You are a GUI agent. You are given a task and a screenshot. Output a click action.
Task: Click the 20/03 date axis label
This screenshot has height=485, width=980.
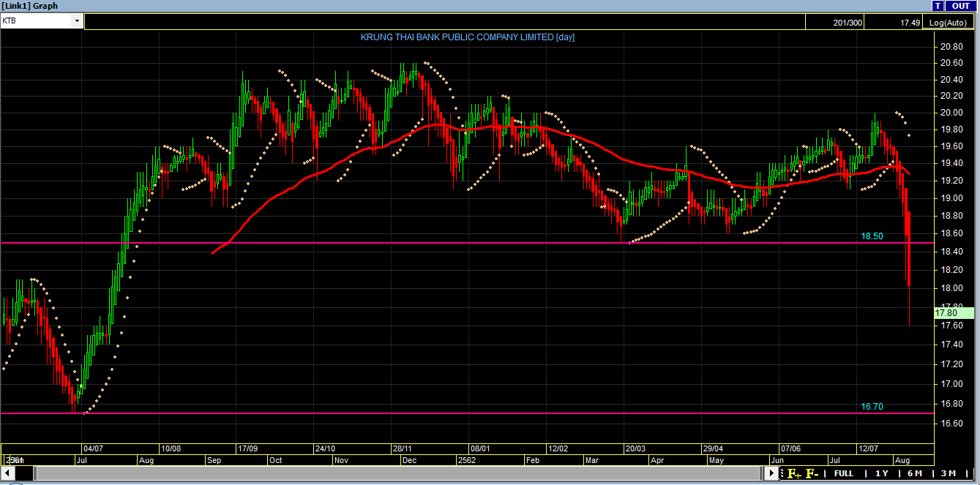click(635, 448)
